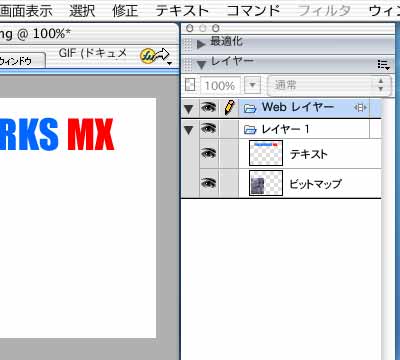The width and height of the screenshot is (400, 360).
Task: Click the GIF (ドキュメ export setting text
Action: [x=93, y=53]
